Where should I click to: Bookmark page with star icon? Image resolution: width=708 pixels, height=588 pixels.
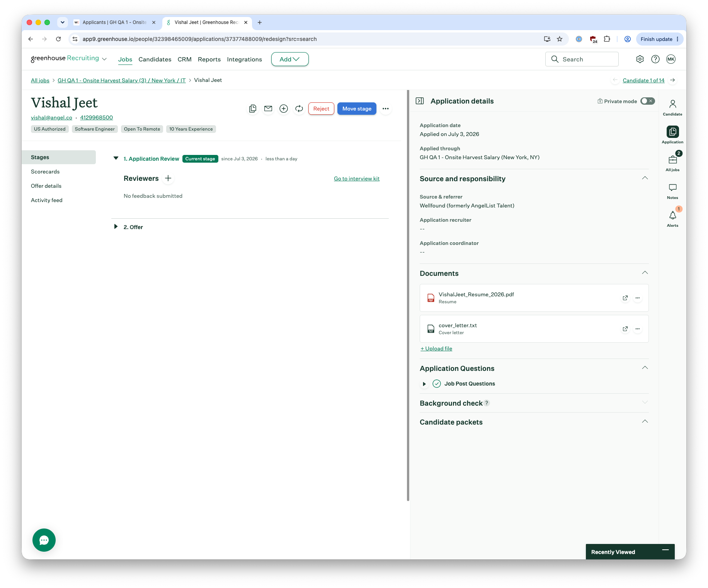[x=560, y=39]
